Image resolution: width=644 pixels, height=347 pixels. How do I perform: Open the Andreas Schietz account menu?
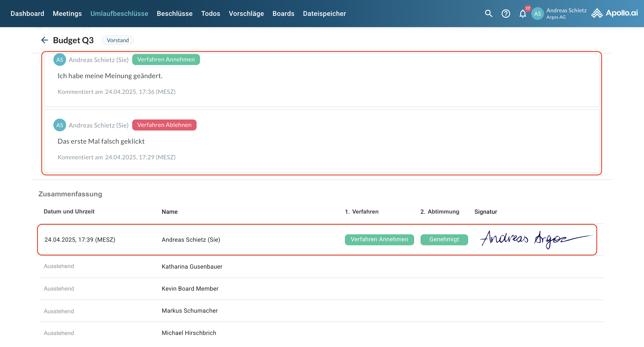coord(566,14)
